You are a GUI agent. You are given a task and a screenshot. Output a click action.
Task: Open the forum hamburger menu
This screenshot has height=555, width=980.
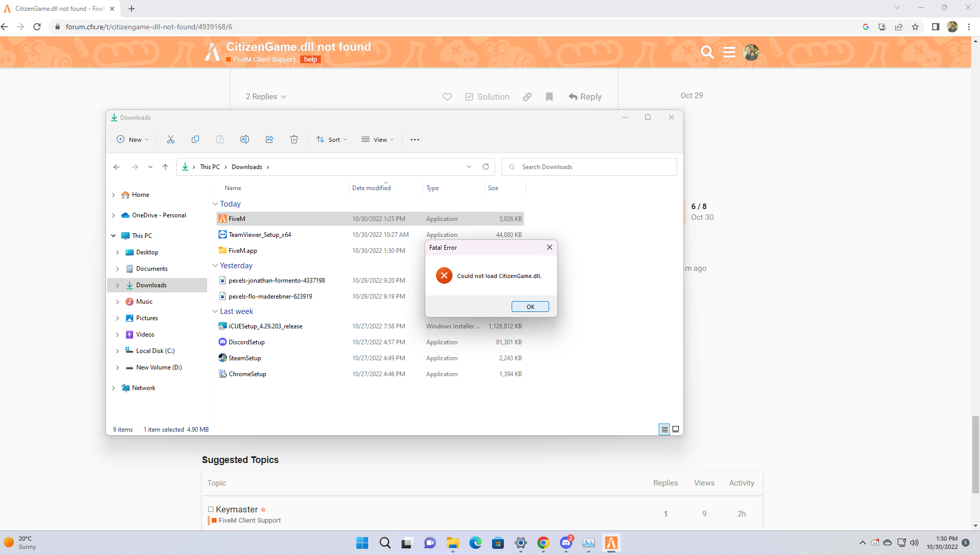click(x=729, y=52)
